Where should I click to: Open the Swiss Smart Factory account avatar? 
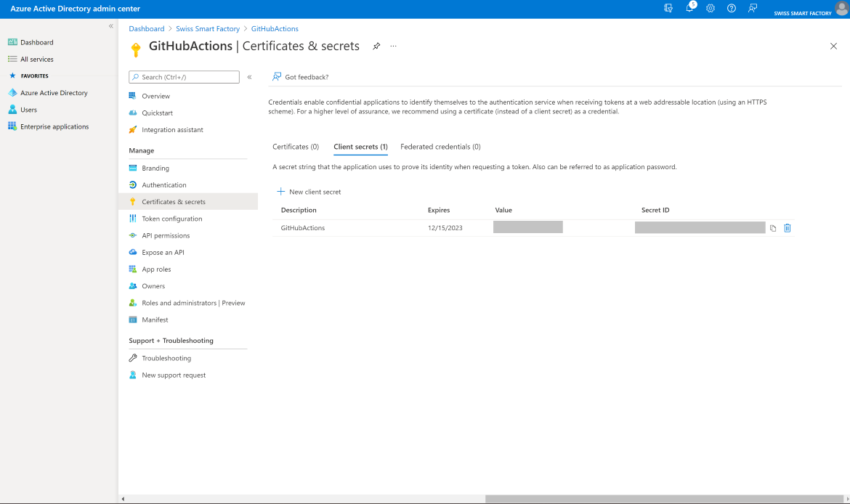841,8
